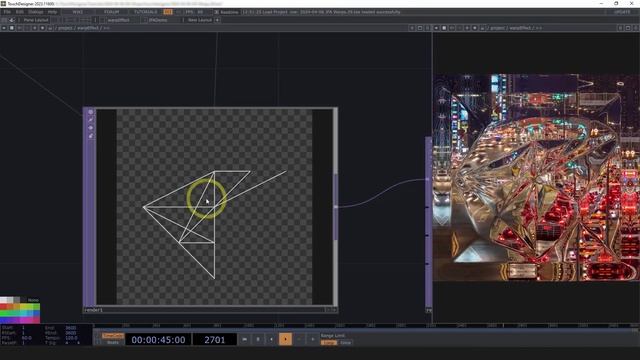Select the warpEffect layout tab

tap(119, 20)
